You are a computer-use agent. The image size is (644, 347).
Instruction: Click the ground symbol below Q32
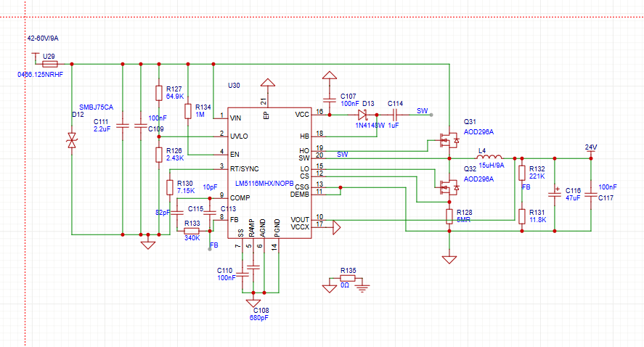coord(449,260)
